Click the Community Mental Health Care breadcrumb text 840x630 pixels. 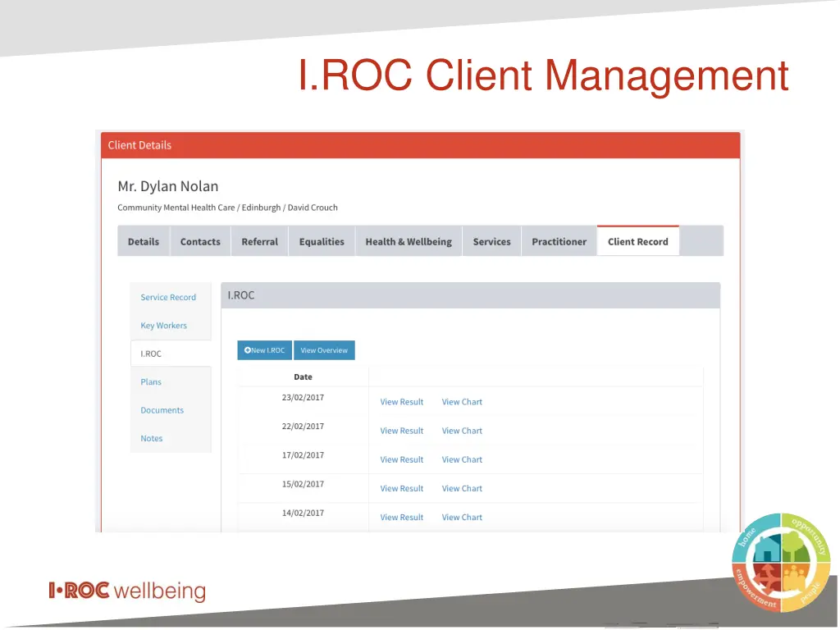coord(176,208)
